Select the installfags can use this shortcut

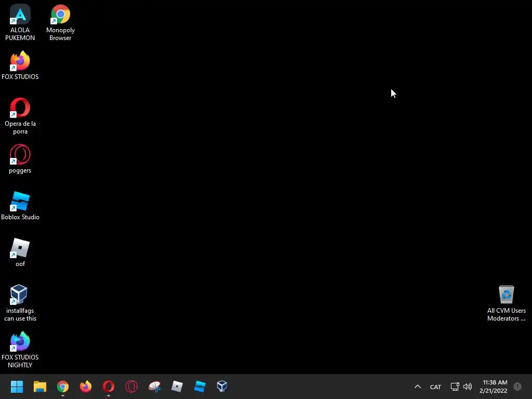[20, 303]
